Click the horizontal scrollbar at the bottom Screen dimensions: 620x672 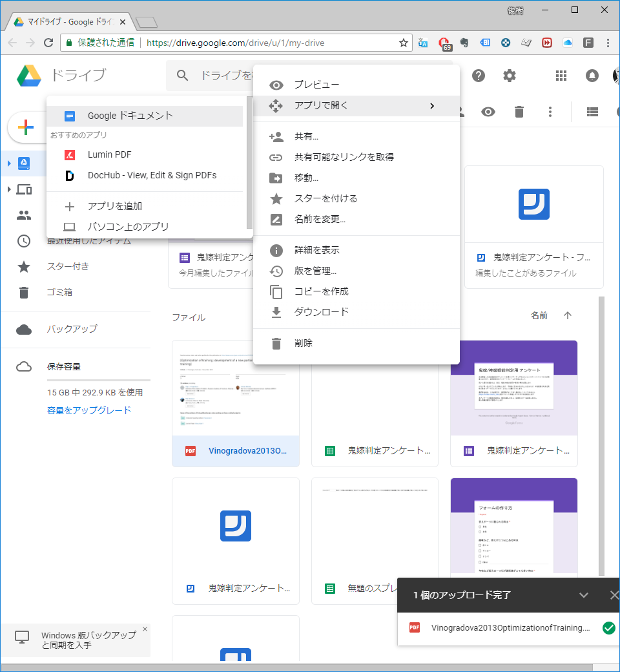(x=297, y=667)
